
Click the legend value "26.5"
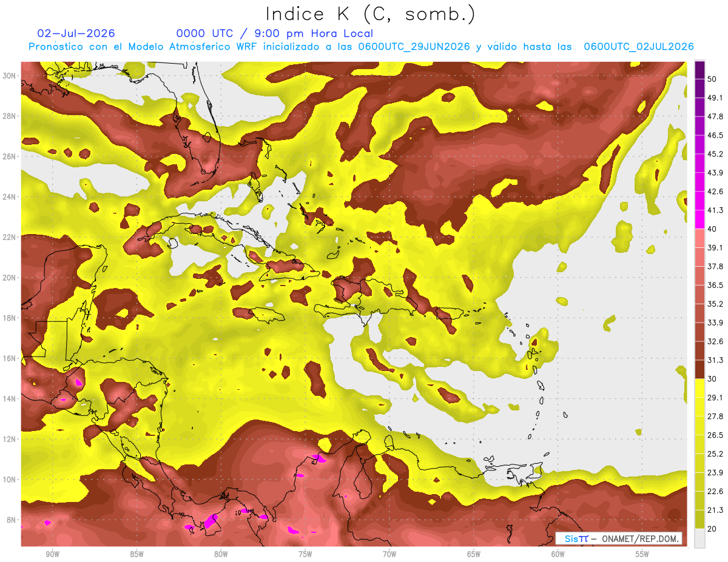[715, 435]
